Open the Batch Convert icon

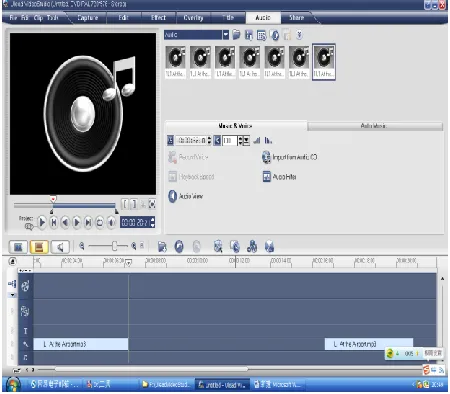(235, 247)
